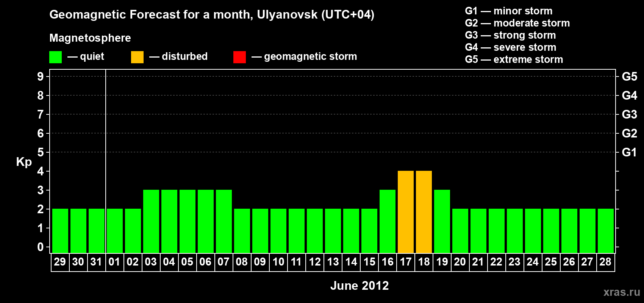Click date label 17 on the axis
Viewport: 644px width, 303px height.
[406, 262]
